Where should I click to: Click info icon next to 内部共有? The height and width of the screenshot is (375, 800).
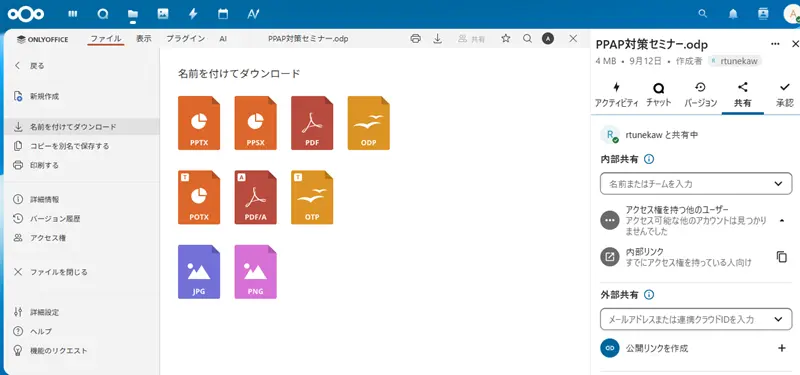(x=649, y=159)
